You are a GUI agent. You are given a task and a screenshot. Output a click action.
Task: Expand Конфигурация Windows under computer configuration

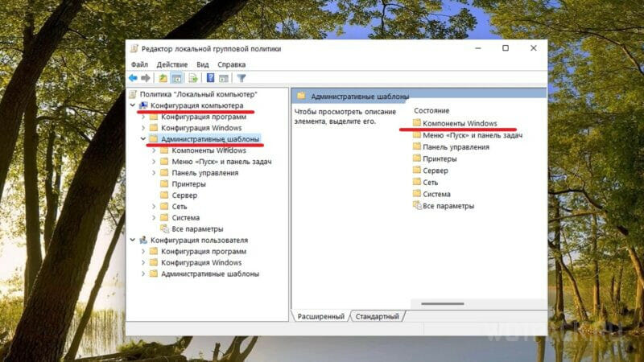[x=143, y=128]
